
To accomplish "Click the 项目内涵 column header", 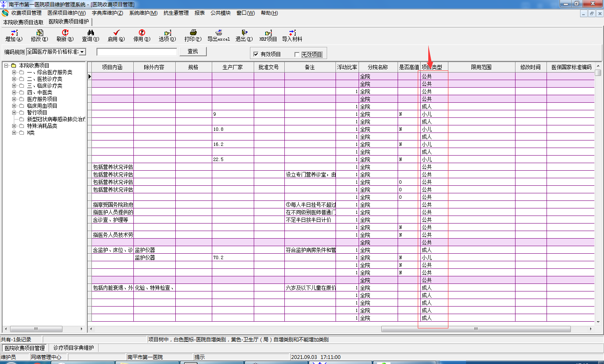I will pos(112,67).
